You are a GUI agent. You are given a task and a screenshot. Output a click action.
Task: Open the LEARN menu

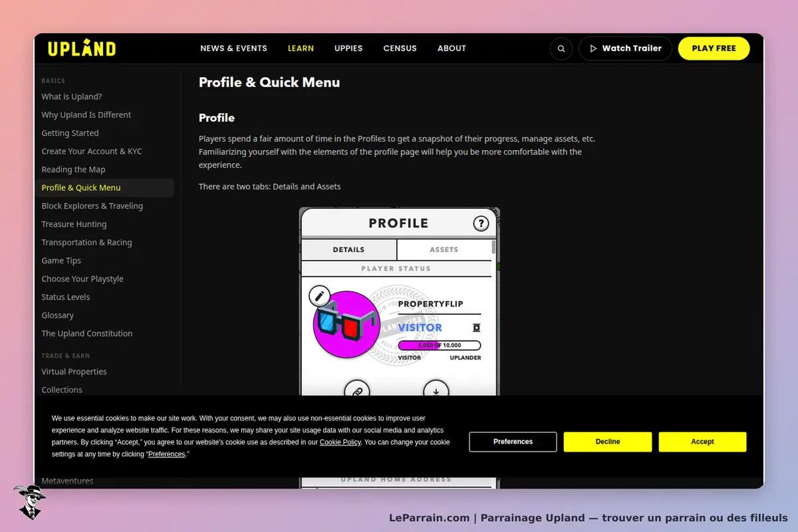tap(301, 49)
